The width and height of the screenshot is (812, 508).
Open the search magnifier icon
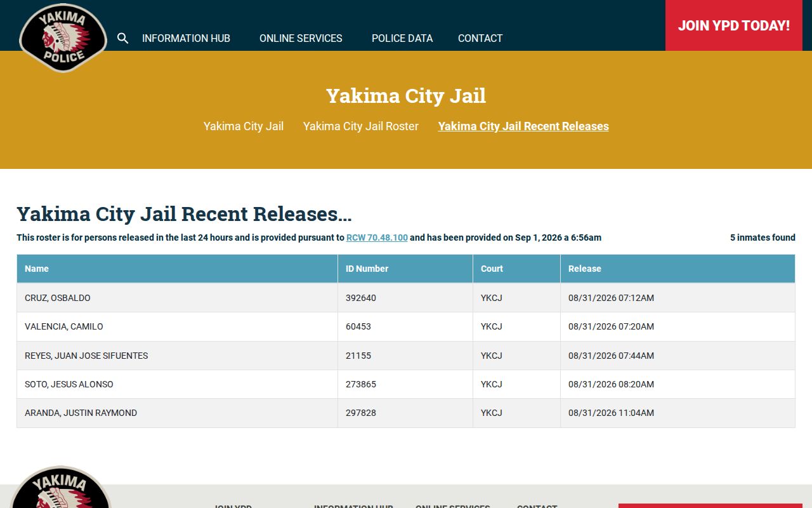tap(123, 38)
